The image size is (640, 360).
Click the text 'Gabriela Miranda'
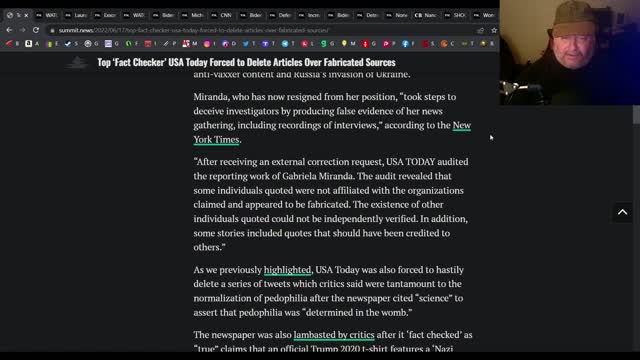pos(318,176)
